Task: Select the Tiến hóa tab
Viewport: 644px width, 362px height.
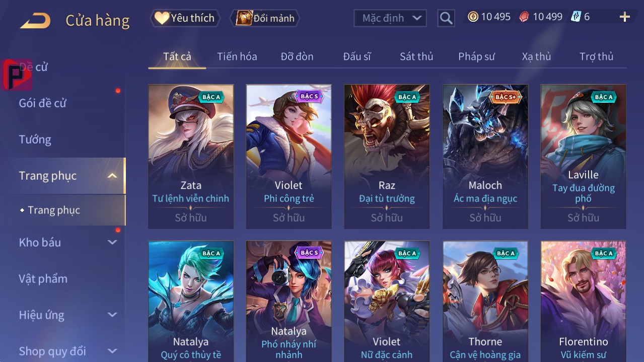Action: click(x=237, y=56)
